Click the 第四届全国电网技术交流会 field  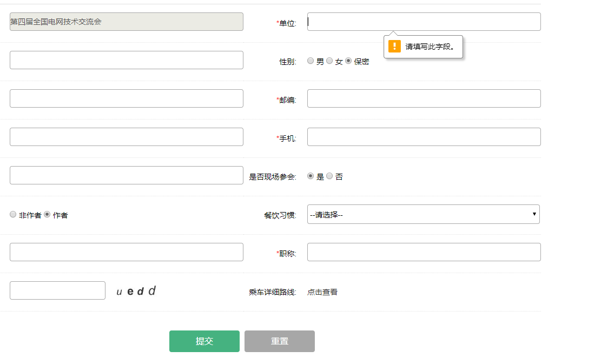coord(126,22)
